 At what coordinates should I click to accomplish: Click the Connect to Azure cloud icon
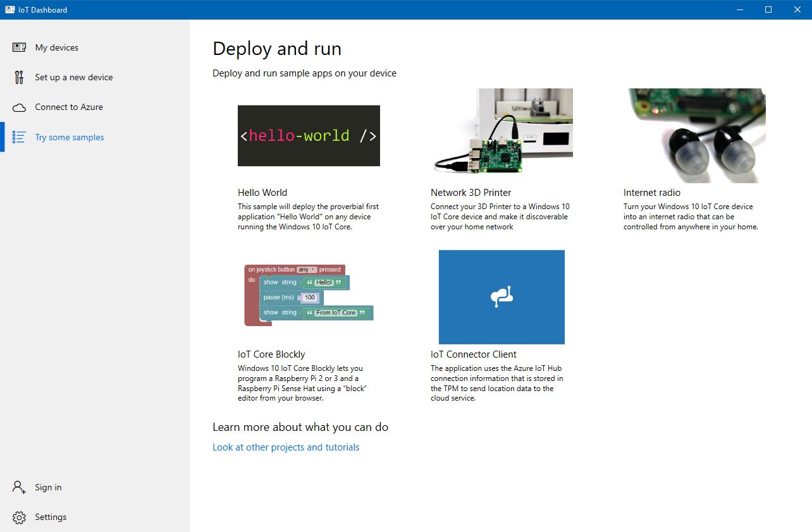19,107
